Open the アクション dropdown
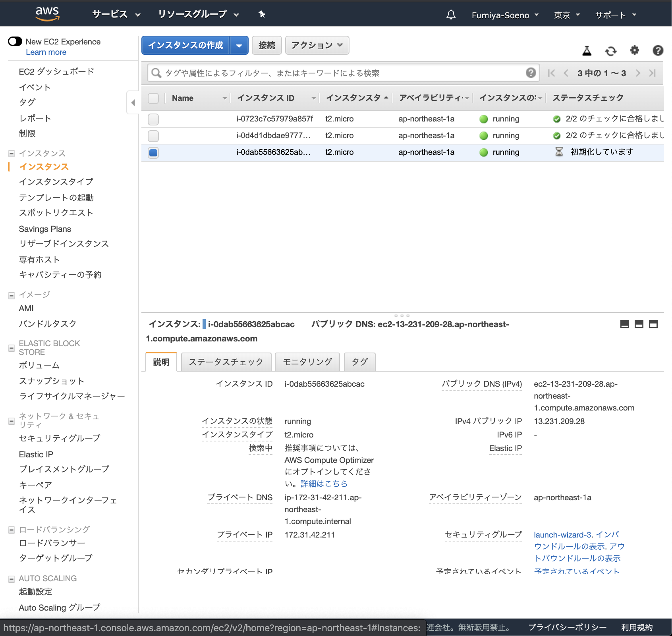The height and width of the screenshot is (636, 672). (317, 45)
